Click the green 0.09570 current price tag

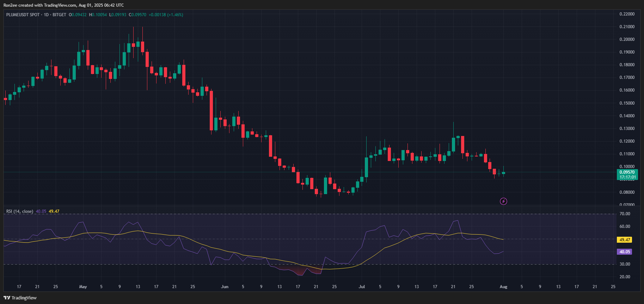[x=627, y=172]
